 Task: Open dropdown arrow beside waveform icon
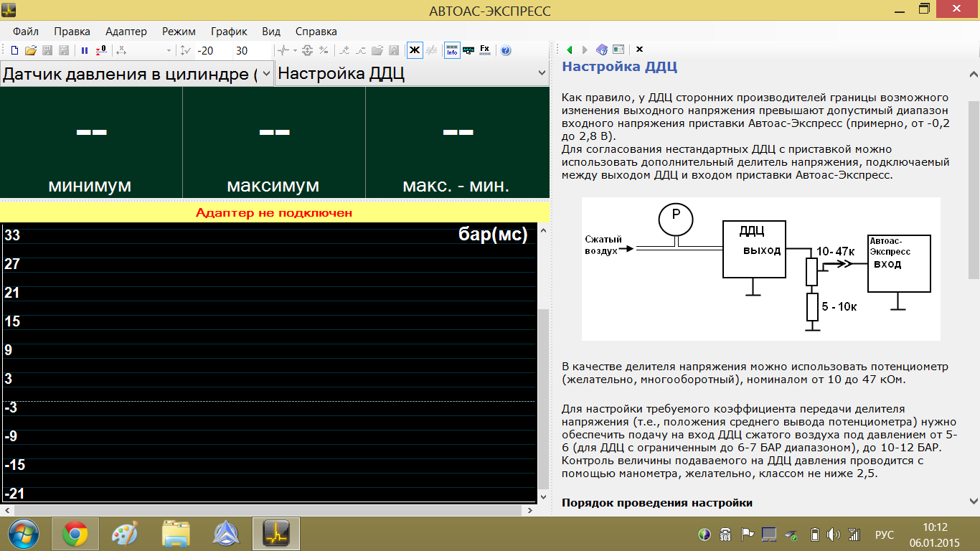tap(294, 51)
